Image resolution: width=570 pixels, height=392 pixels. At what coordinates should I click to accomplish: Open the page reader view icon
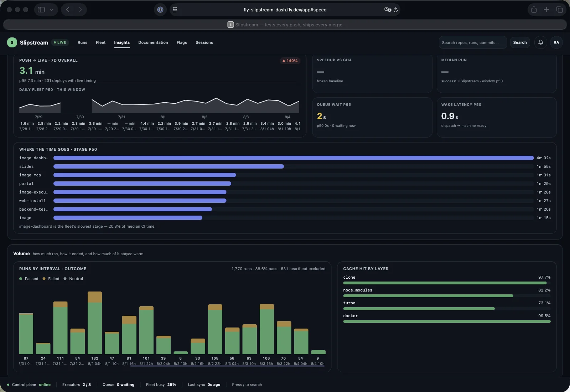point(175,10)
